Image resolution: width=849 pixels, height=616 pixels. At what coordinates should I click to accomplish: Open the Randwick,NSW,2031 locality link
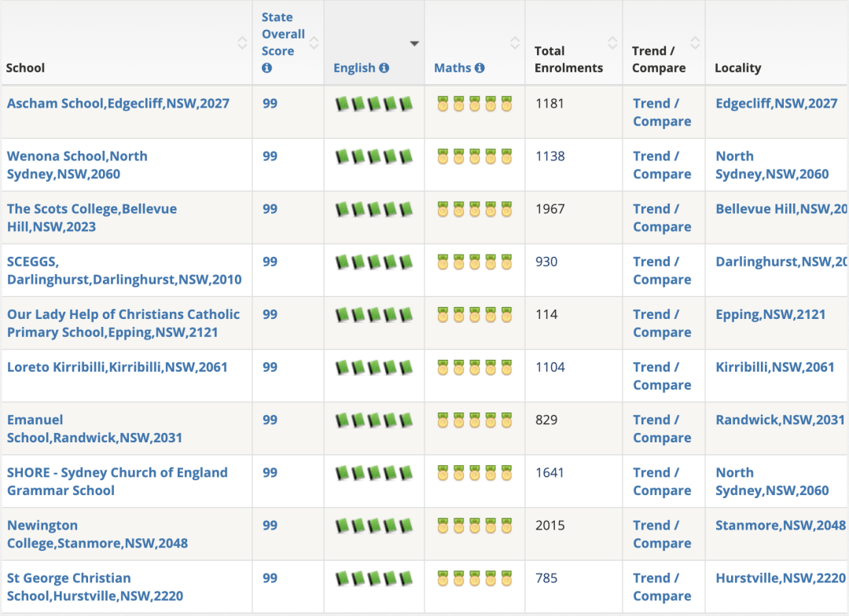click(781, 420)
